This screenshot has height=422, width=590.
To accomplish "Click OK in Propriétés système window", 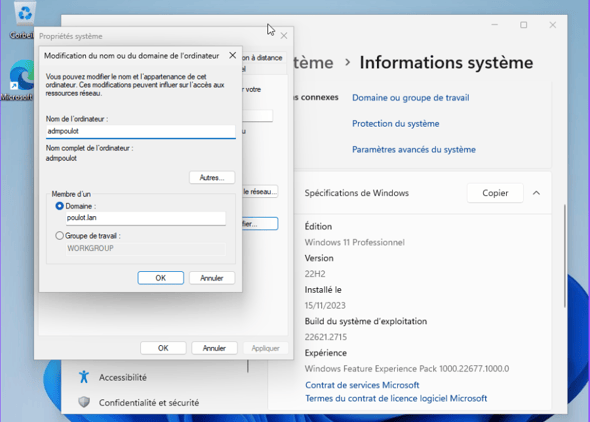I will (x=163, y=348).
